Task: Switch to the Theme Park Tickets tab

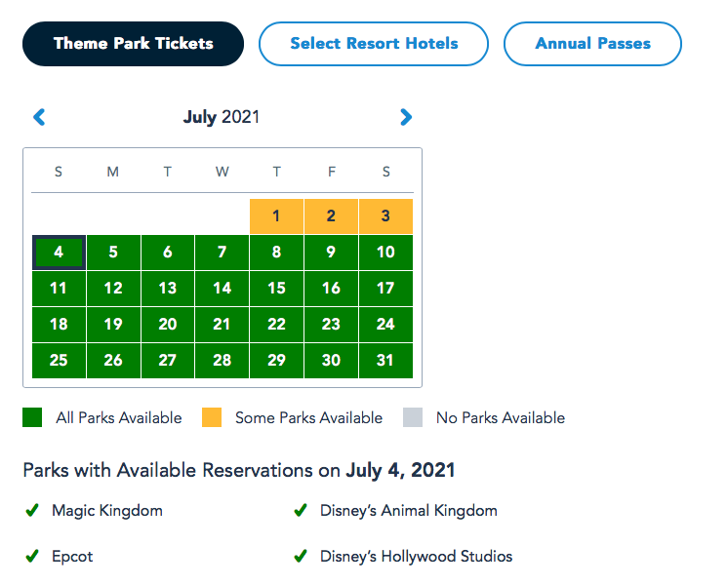Action: (133, 44)
